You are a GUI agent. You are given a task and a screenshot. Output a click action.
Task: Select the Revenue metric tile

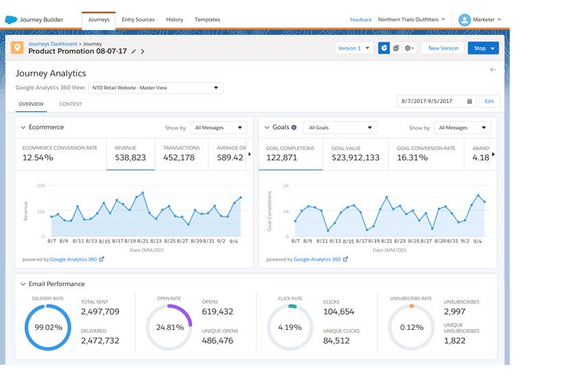[130, 154]
